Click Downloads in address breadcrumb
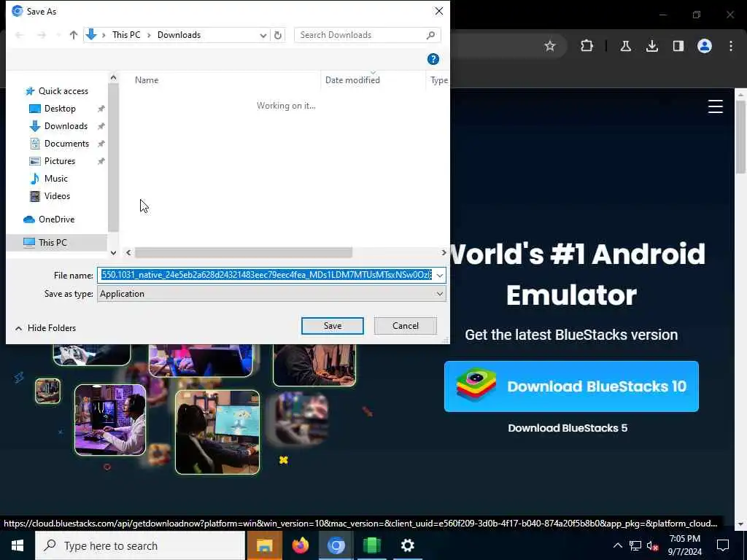The width and height of the screenshot is (747, 560). [179, 35]
